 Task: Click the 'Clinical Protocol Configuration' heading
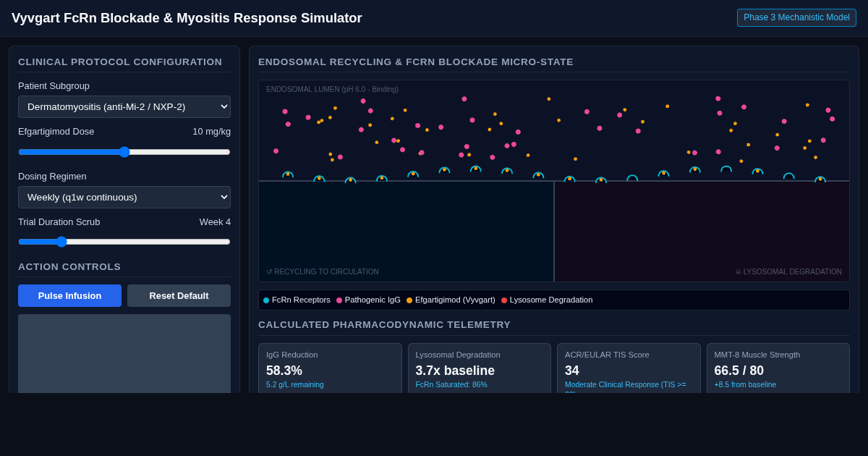coord(120,62)
